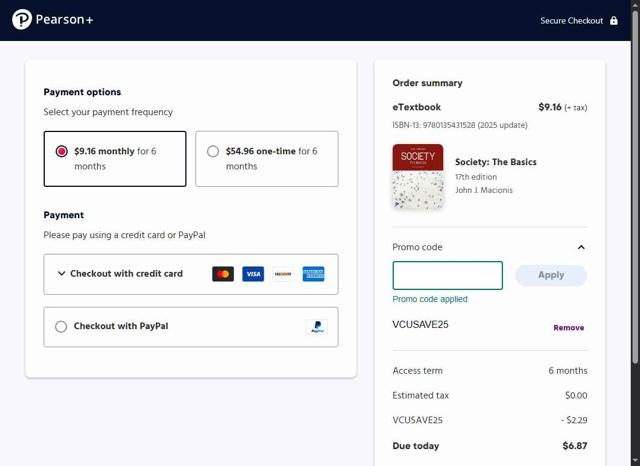Image resolution: width=640 pixels, height=466 pixels.
Task: Click the secure checkout lock icon
Action: [613, 20]
